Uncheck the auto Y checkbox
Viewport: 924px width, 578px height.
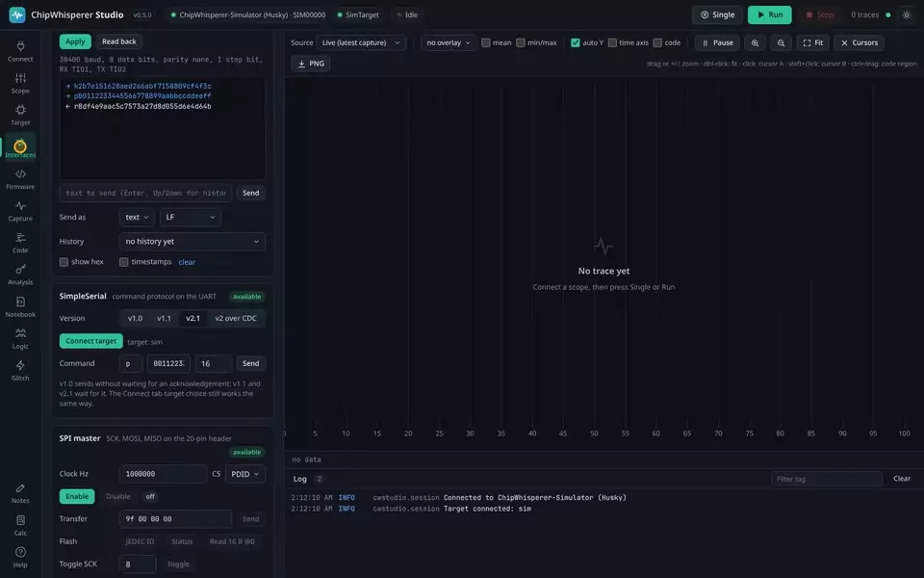(x=576, y=42)
